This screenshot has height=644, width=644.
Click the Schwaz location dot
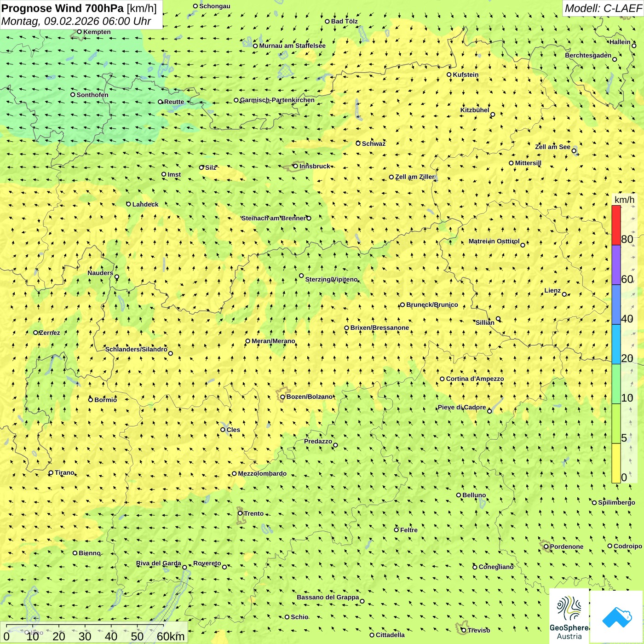tap(358, 144)
